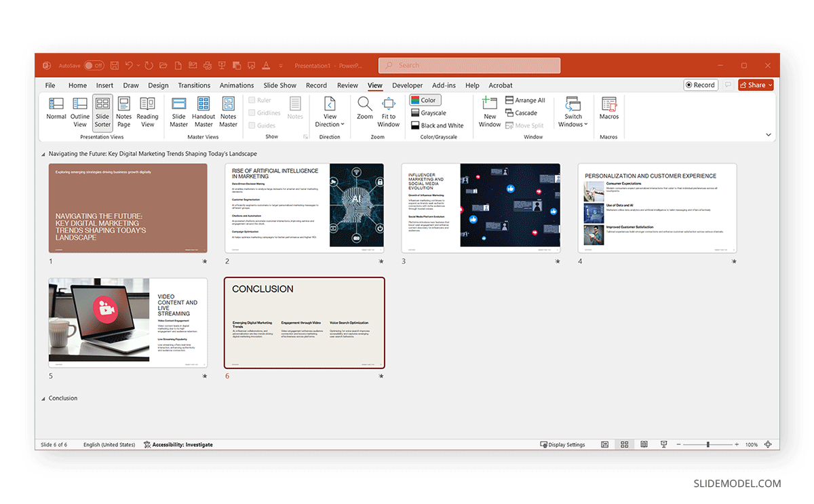Image resolution: width=814 pixels, height=504 pixels.
Task: Switch to Reading View
Action: tap(147, 111)
